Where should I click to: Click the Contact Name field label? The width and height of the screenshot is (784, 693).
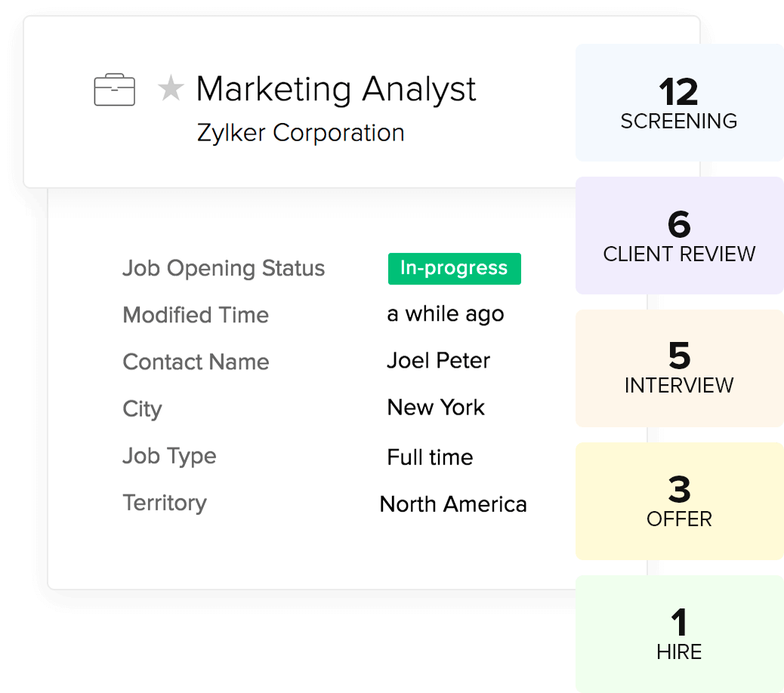[x=196, y=362]
